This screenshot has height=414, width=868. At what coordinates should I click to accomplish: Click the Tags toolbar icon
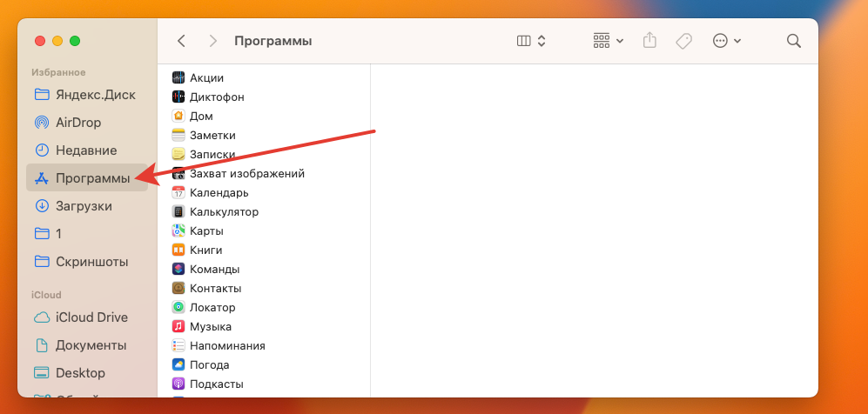pos(684,41)
